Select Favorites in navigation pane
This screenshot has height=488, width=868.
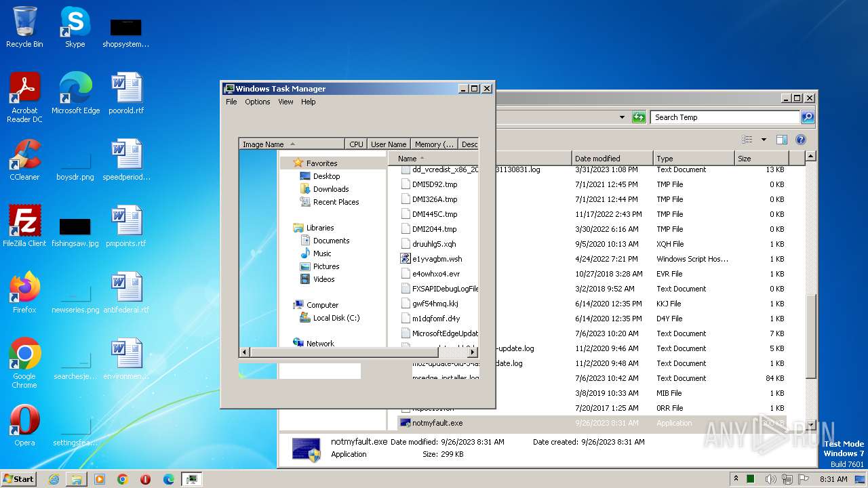321,163
